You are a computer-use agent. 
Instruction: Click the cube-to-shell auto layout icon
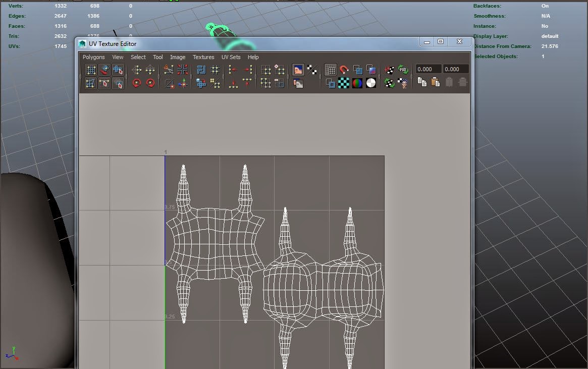(x=201, y=83)
